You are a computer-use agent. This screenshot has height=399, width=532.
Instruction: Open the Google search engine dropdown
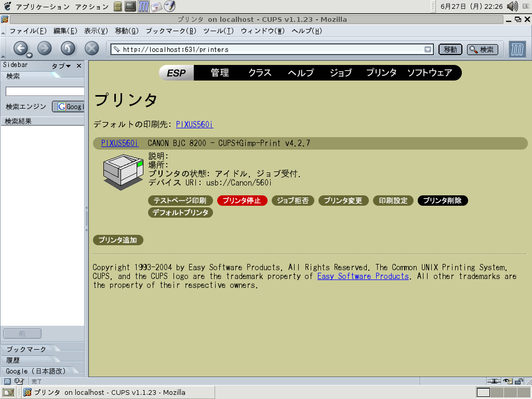click(69, 107)
